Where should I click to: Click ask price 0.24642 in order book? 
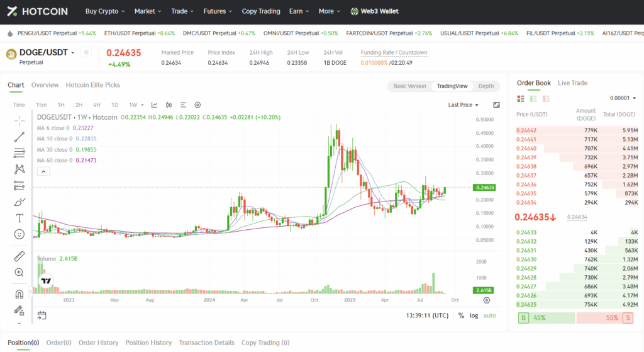click(526, 130)
